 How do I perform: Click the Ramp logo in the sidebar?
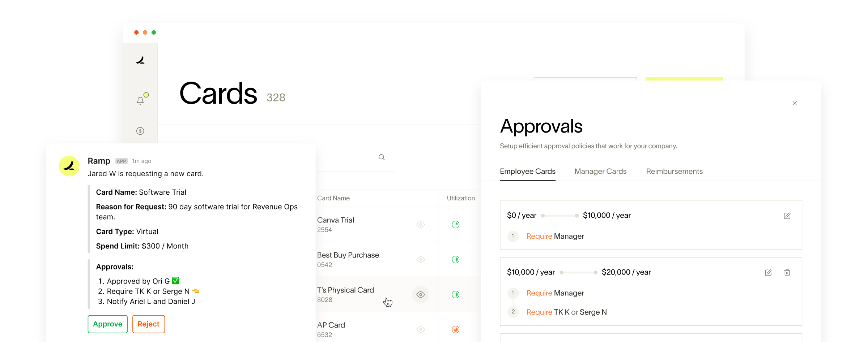[x=140, y=60]
